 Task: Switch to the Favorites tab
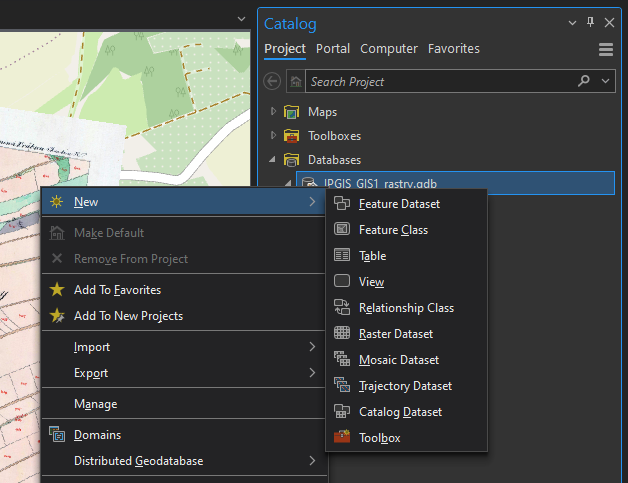(453, 48)
